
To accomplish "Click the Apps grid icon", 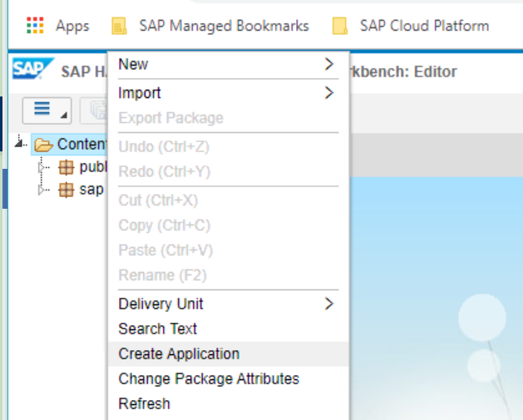I will (x=35, y=26).
